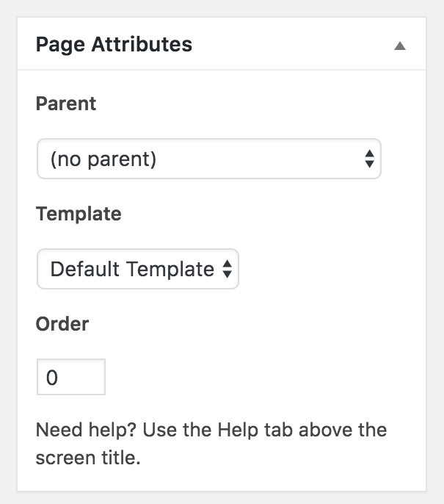Focus the Order number field
The image size is (444, 504).
71,377
